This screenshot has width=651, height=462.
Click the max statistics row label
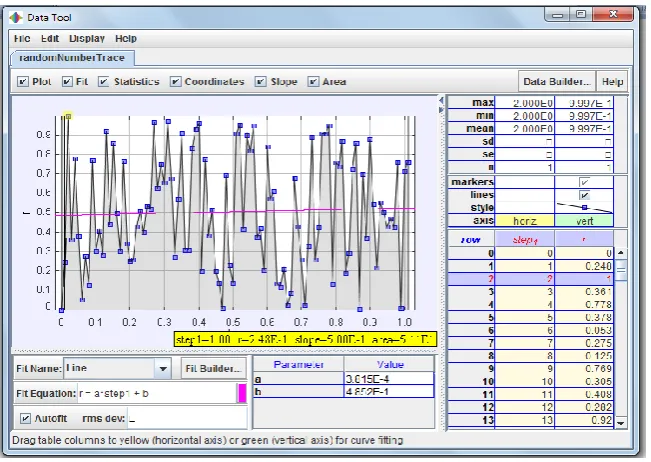471,102
